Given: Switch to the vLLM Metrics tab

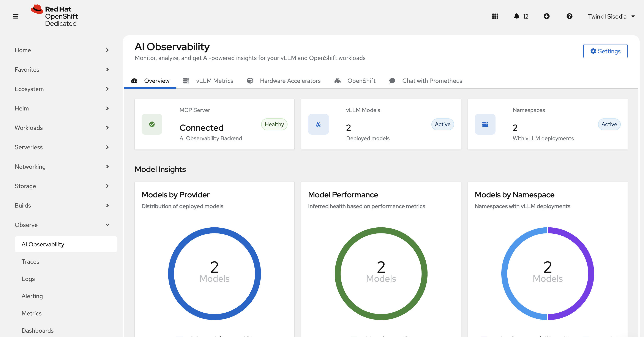Looking at the screenshot, I should (215, 80).
